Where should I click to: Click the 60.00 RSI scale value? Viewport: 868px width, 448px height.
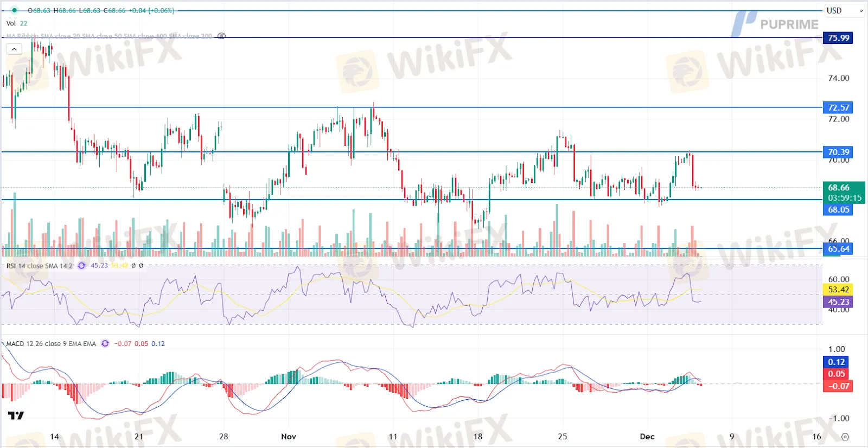click(x=839, y=279)
